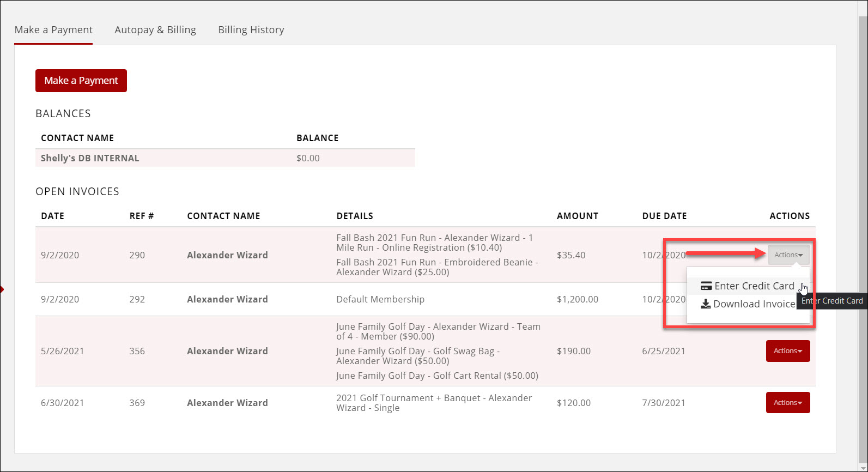Go to the Make a Payment tab
The width and height of the screenshot is (868, 472).
(53, 30)
